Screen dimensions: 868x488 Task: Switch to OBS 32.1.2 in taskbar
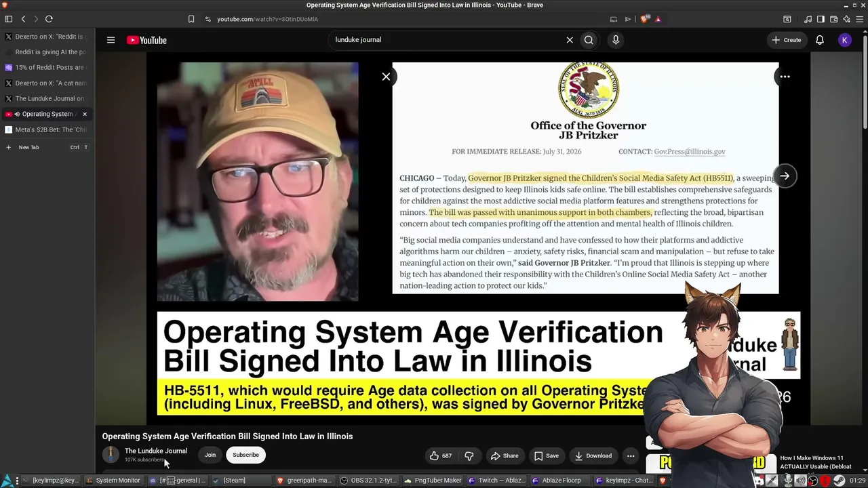pyautogui.click(x=368, y=481)
